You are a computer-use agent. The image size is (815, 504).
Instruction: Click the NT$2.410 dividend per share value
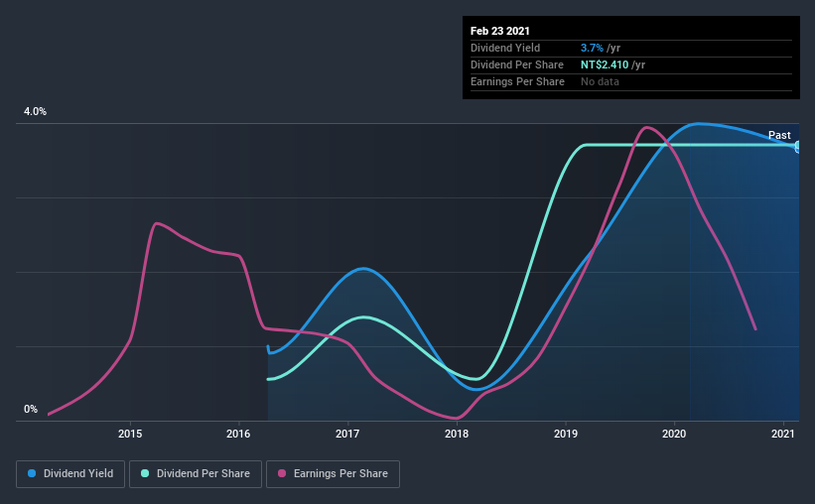[x=605, y=64]
